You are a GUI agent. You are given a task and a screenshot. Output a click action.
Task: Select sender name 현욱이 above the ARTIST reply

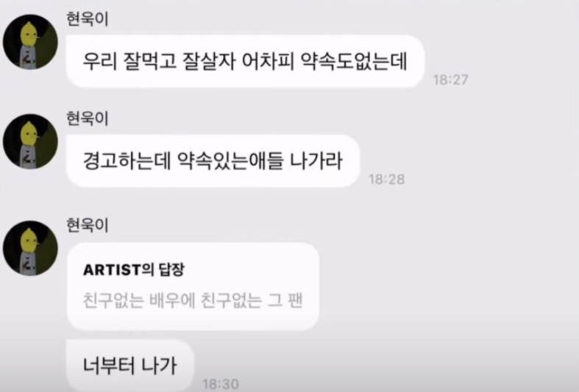click(x=87, y=225)
